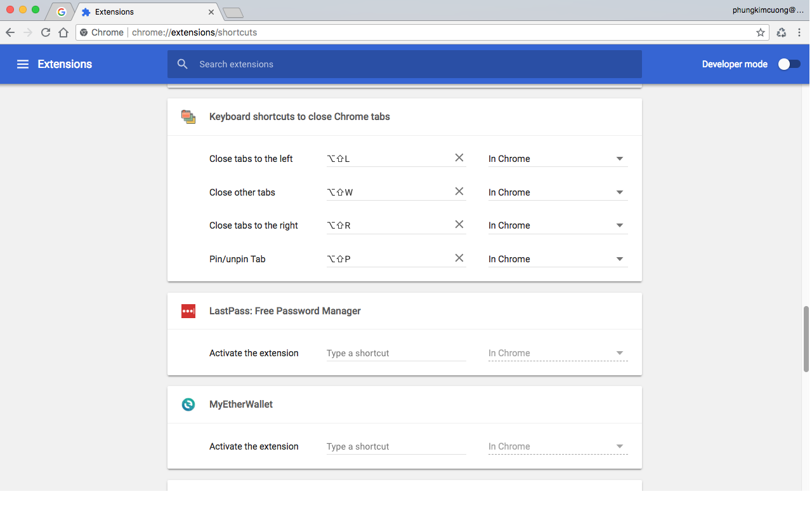
Task: Clear the Close tabs to the left shortcut
Action: (x=459, y=157)
